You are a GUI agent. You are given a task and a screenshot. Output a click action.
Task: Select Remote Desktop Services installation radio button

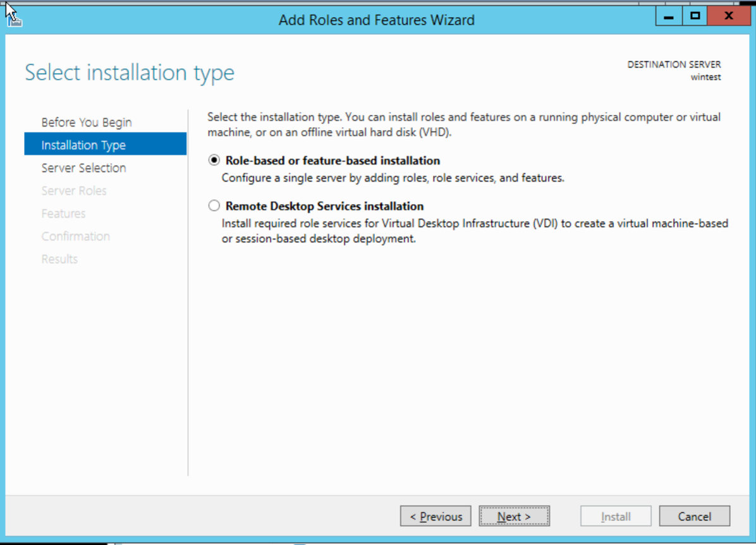(214, 206)
